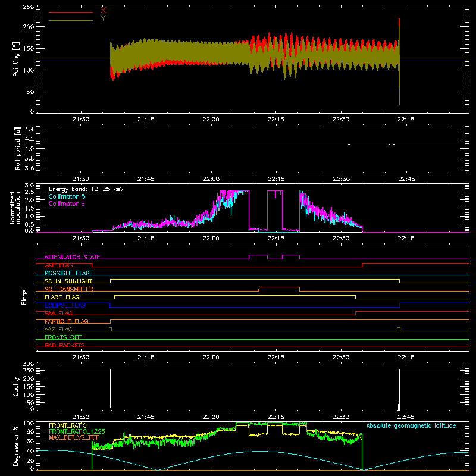Click the 3.6 tick on the Roll period axis
Viewport: 476px width, 476px height.
[x=29, y=168]
